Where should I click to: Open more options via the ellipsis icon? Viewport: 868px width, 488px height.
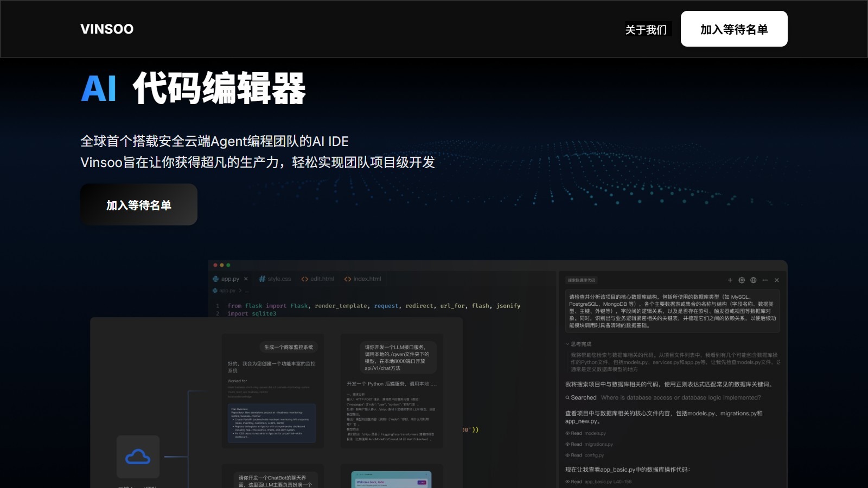[x=765, y=280]
